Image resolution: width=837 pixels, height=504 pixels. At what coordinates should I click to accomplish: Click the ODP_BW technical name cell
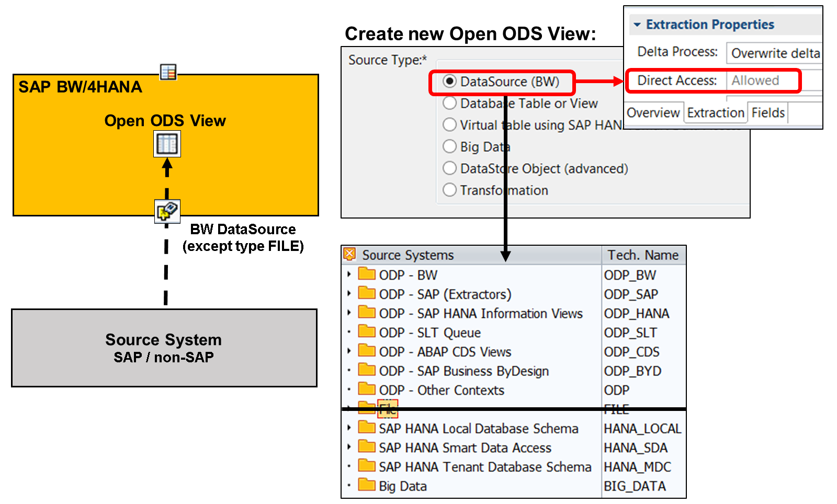point(630,275)
